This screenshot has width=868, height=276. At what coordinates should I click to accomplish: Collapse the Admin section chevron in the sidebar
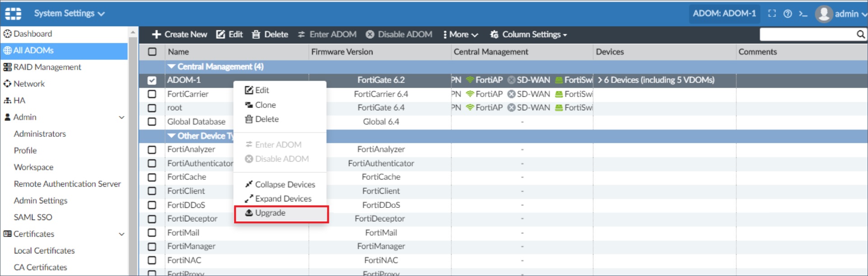[121, 117]
